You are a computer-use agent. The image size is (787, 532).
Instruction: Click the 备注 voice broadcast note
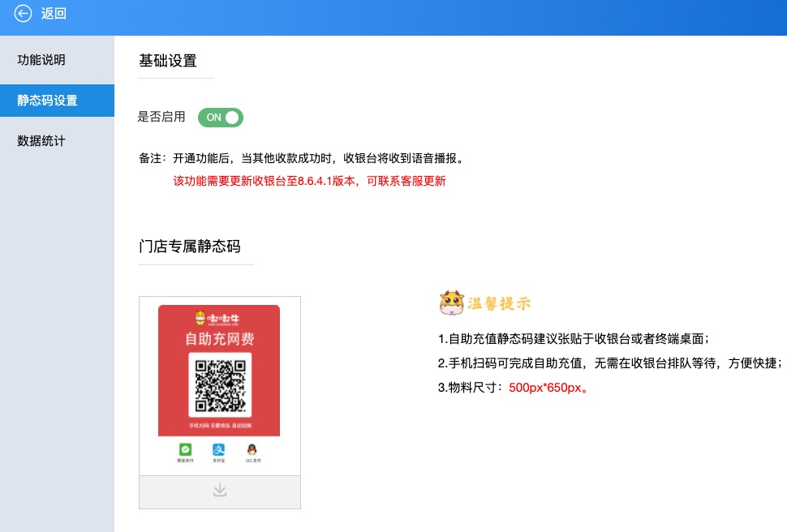(302, 159)
